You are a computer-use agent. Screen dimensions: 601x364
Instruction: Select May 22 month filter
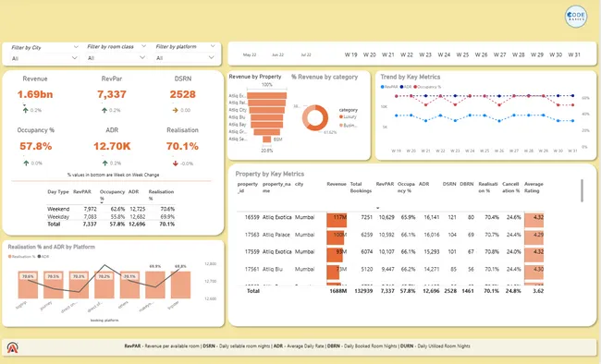pyautogui.click(x=250, y=55)
